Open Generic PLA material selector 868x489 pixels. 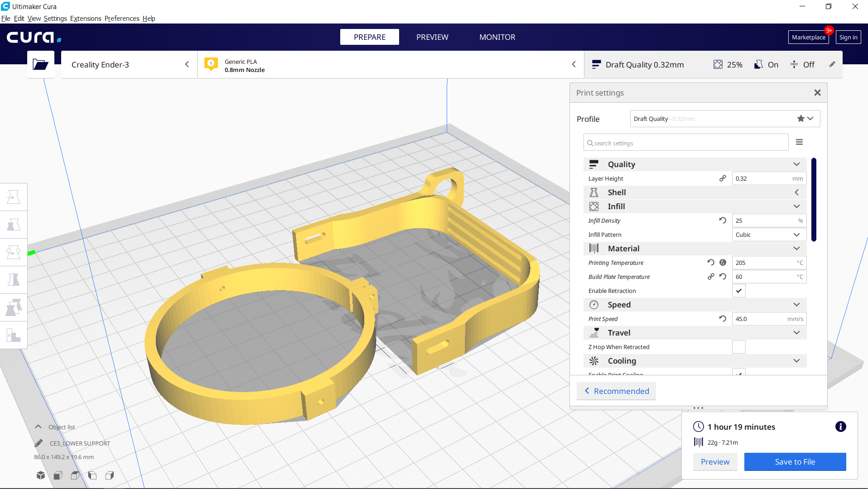tap(391, 64)
